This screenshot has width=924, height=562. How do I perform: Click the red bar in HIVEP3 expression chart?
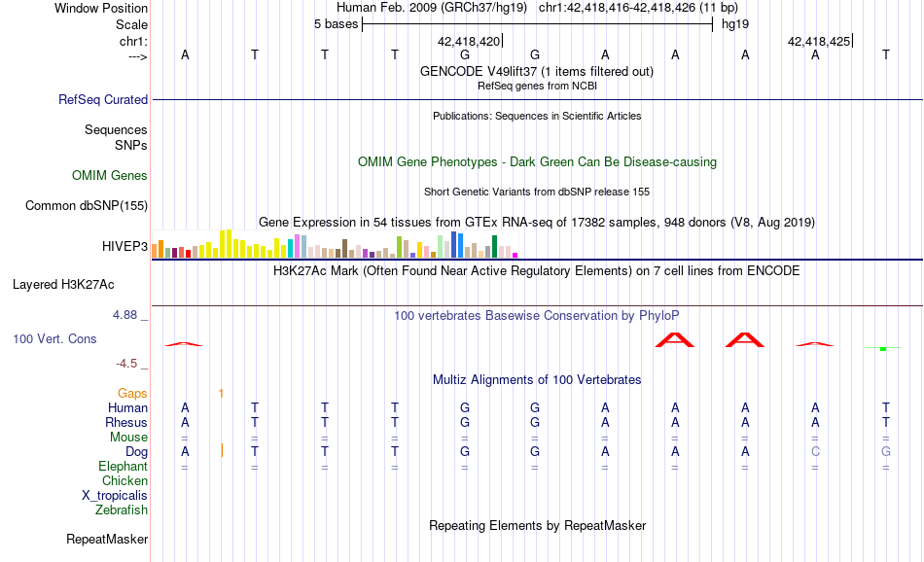pyautogui.click(x=188, y=254)
